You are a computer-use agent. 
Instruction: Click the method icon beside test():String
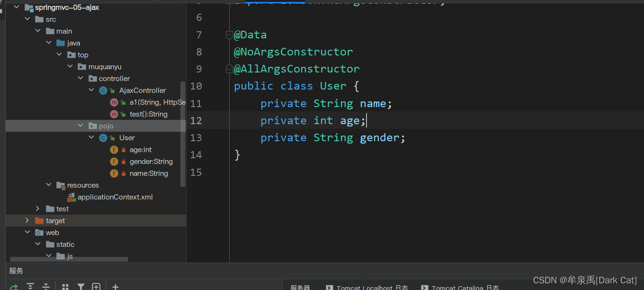pyautogui.click(x=114, y=114)
